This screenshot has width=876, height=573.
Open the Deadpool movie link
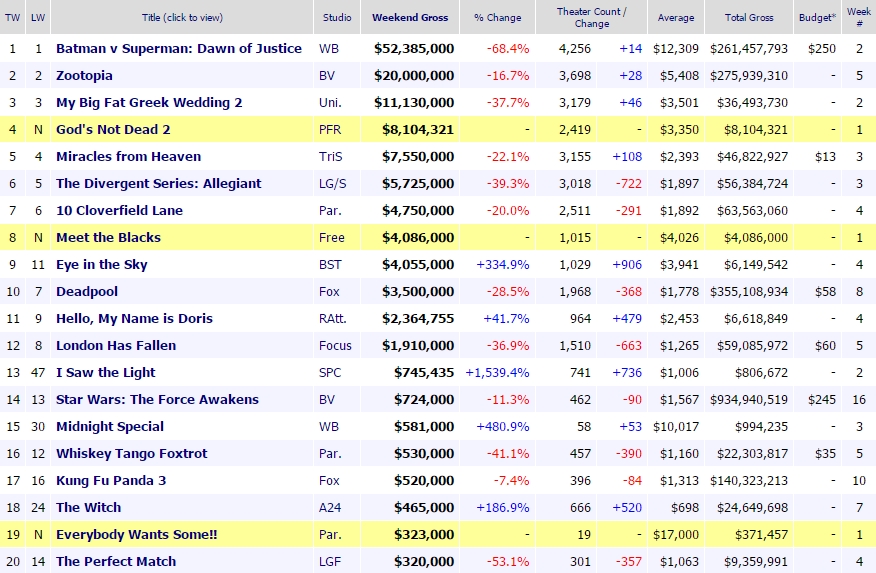[x=87, y=292]
